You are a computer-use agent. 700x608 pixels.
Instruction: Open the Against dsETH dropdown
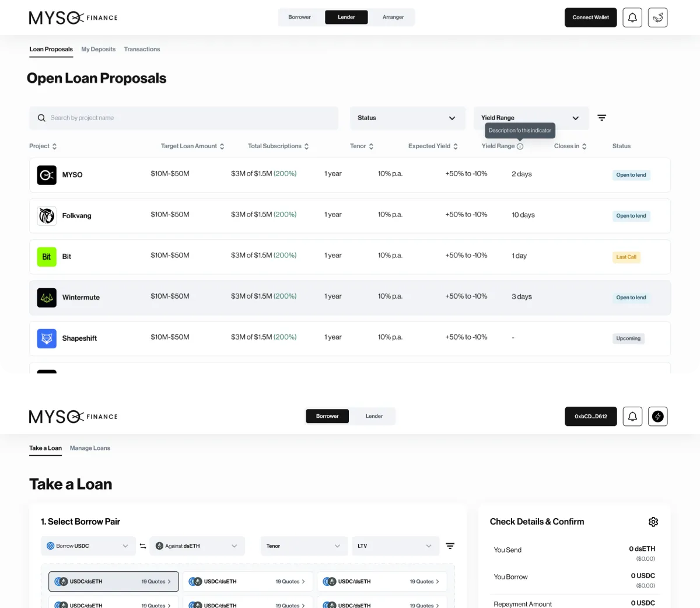tap(197, 546)
